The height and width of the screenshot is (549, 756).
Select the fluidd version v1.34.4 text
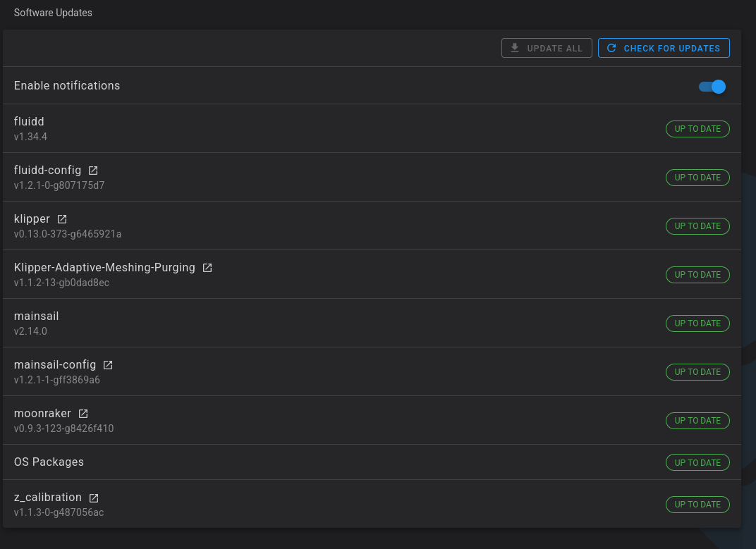pyautogui.click(x=30, y=137)
